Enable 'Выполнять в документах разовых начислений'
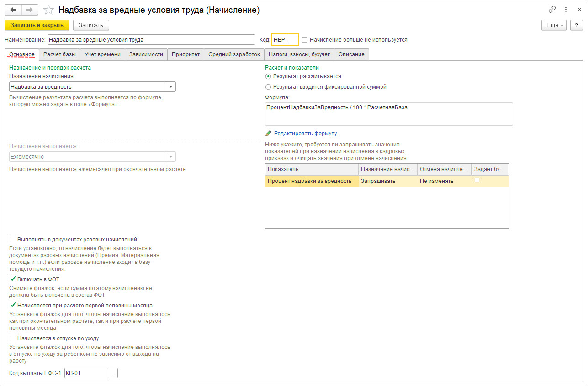 [x=12, y=240]
